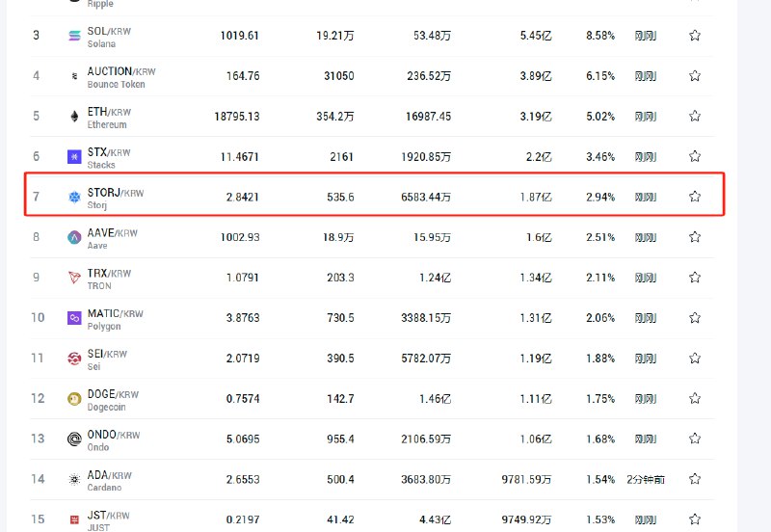Click the JST/KRW pair name
Viewport: 771px width, 532px height.
point(107,515)
